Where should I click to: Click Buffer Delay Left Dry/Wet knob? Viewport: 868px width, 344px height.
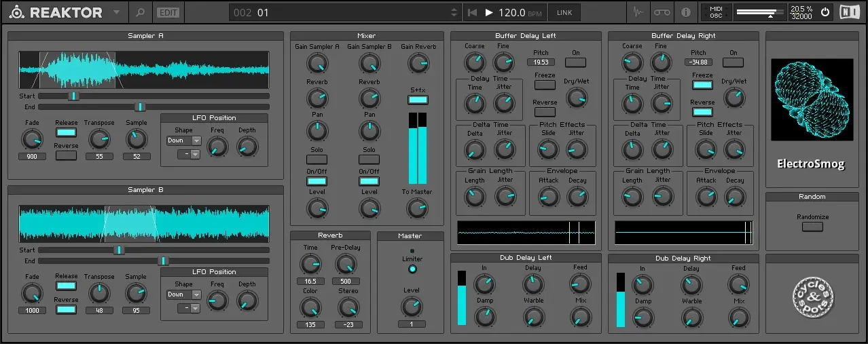click(x=576, y=98)
